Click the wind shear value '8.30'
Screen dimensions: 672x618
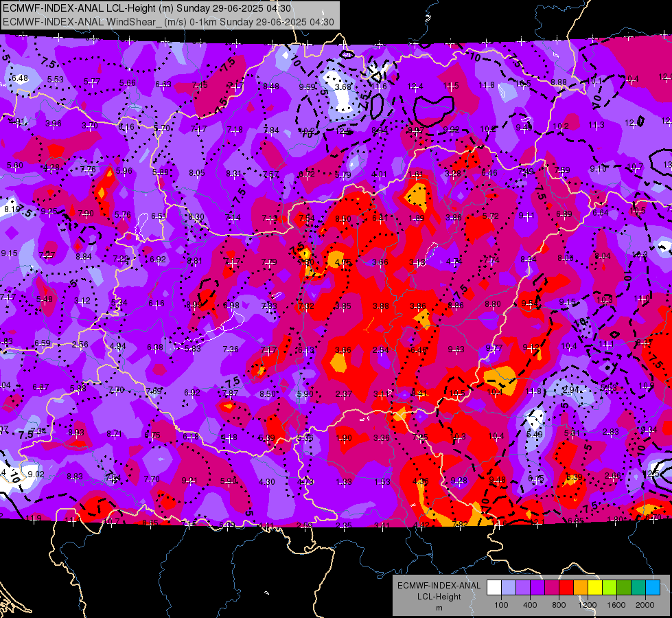pyautogui.click(x=196, y=217)
